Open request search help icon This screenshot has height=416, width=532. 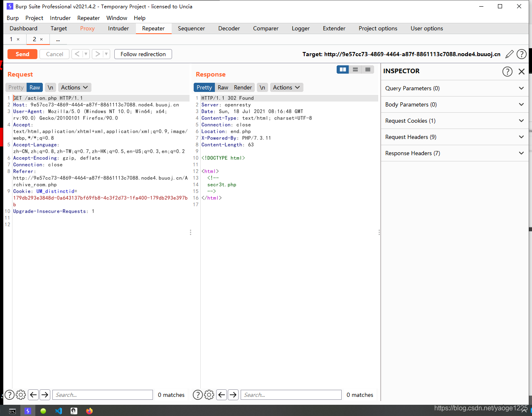pos(10,395)
